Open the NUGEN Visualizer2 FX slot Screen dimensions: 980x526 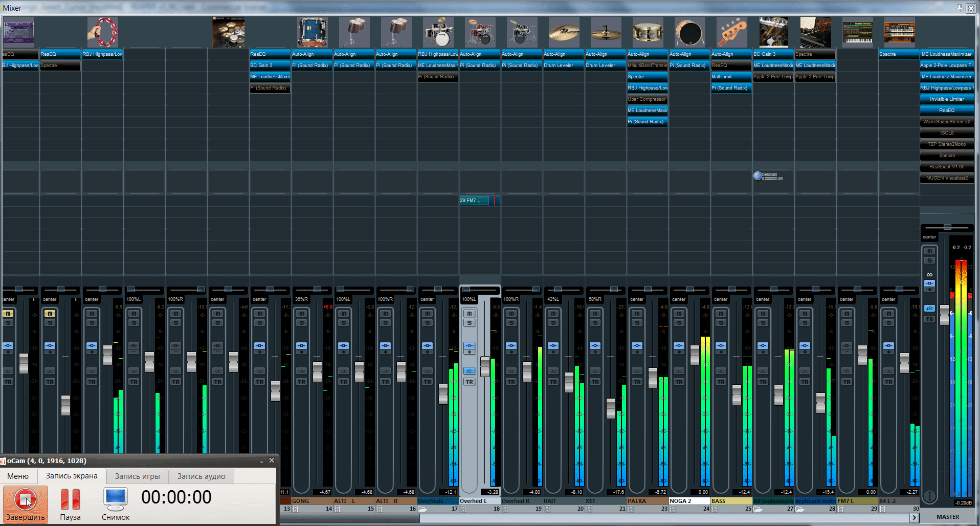click(x=947, y=178)
